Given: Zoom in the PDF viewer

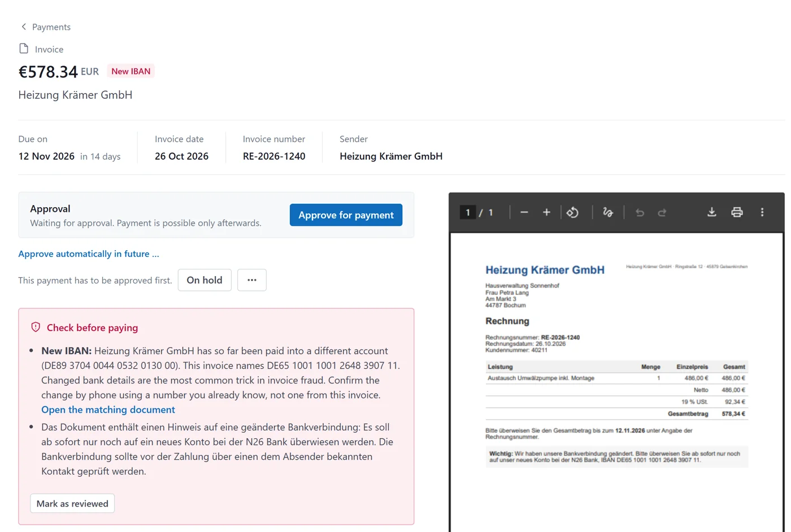Looking at the screenshot, I should [546, 212].
